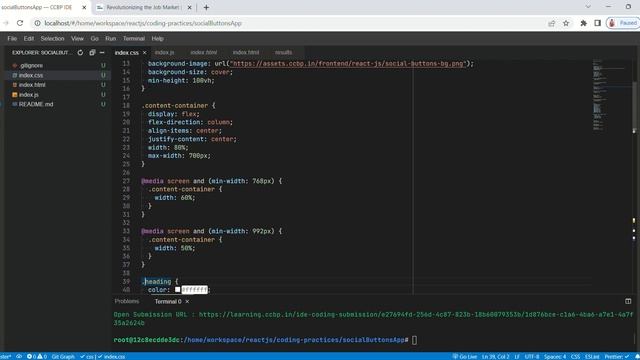Open the Paused profile button

point(623,23)
